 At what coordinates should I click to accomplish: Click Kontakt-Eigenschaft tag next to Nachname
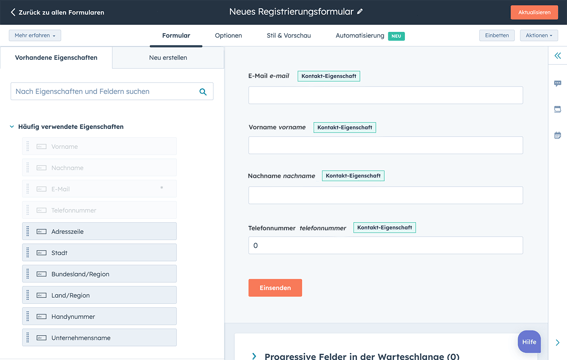(x=353, y=176)
